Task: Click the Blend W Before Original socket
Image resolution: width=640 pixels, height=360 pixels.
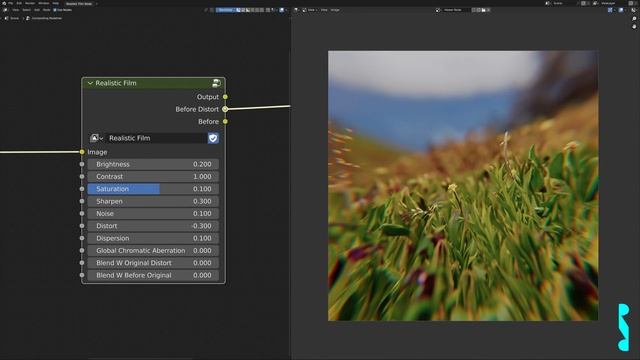Action: tap(82, 275)
